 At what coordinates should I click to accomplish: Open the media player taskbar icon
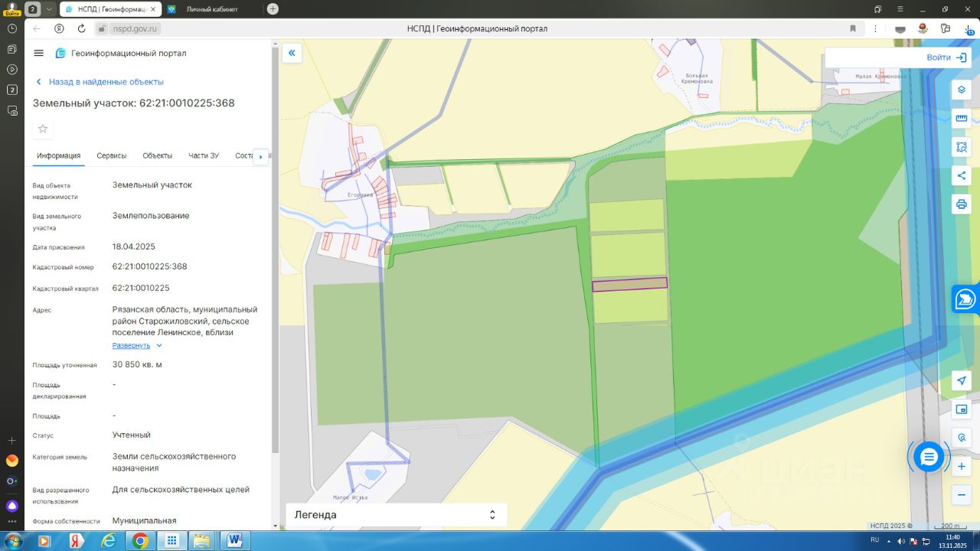44,541
